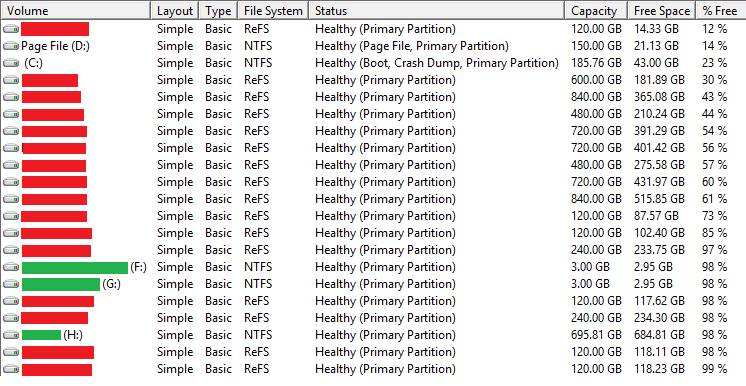Click the % Free column header
This screenshot has height=386, width=746.
(721, 10)
